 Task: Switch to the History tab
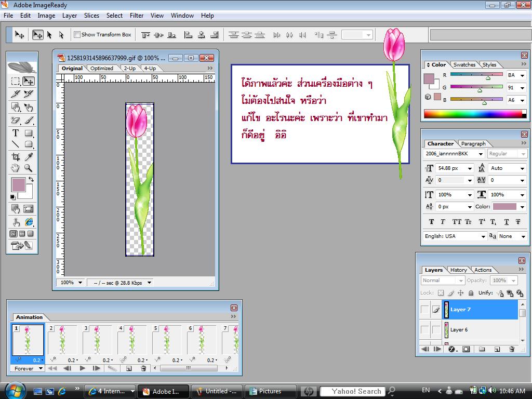[x=458, y=270]
